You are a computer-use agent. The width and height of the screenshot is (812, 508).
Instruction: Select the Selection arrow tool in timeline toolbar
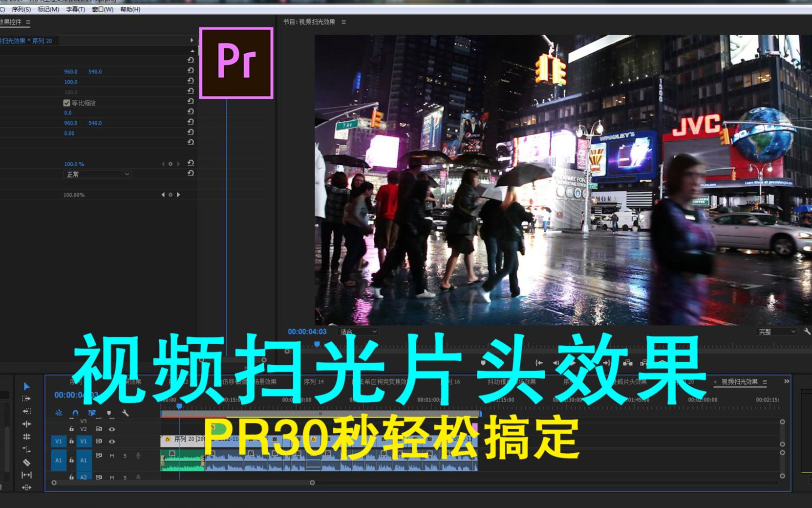click(x=26, y=387)
